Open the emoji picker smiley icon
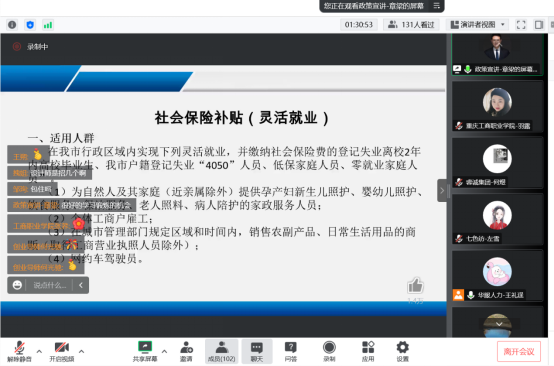The width and height of the screenshot is (554, 366). 17,285
